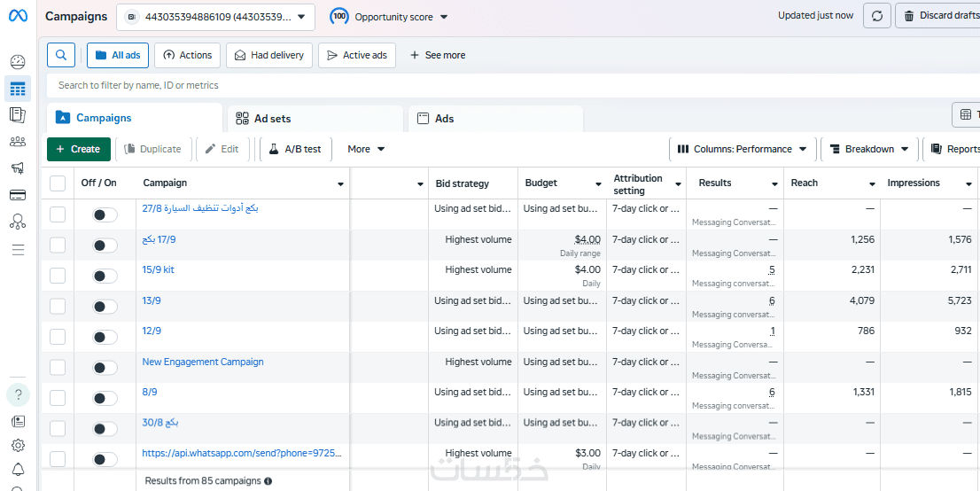This screenshot has height=491, width=980.
Task: Open the New Engagement Campaign link
Action: [203, 362]
